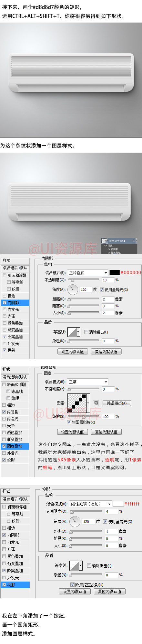The image size is (142, 644).
Task: Enable 消除锯齿 checkbox in the 投影 panel
Action: click(89, 566)
